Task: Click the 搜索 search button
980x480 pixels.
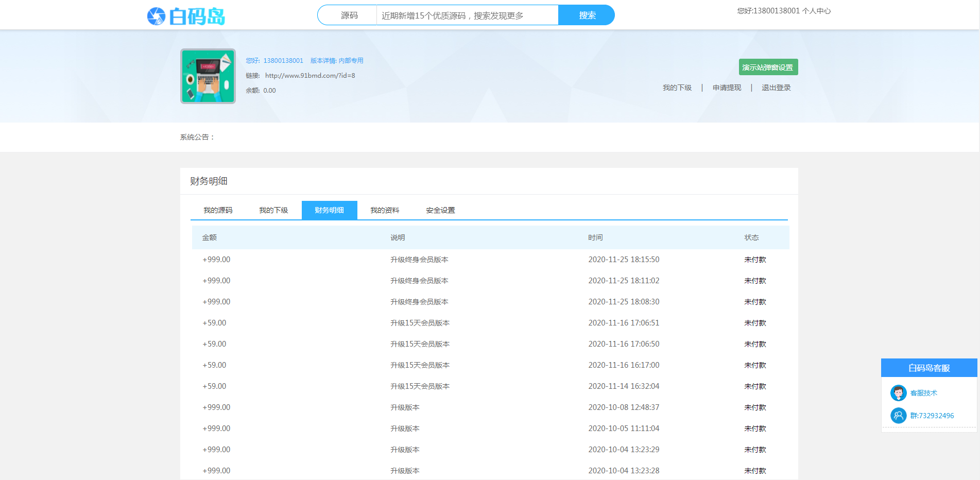Action: pyautogui.click(x=586, y=15)
